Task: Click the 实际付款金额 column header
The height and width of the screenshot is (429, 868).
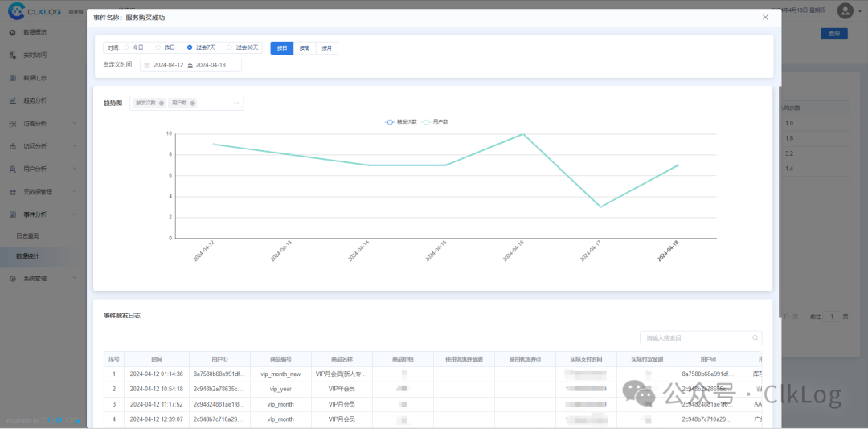Action: pyautogui.click(x=647, y=358)
